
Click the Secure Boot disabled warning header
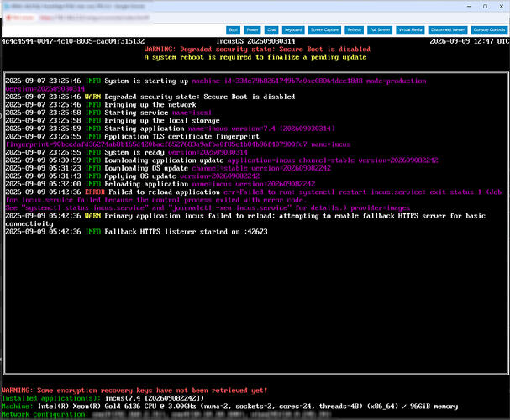[257, 49]
